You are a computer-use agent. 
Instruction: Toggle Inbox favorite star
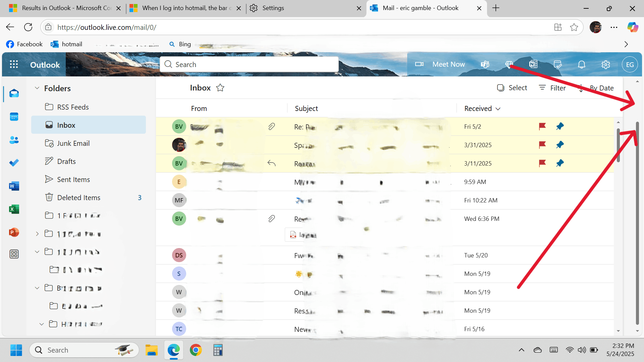[220, 88]
